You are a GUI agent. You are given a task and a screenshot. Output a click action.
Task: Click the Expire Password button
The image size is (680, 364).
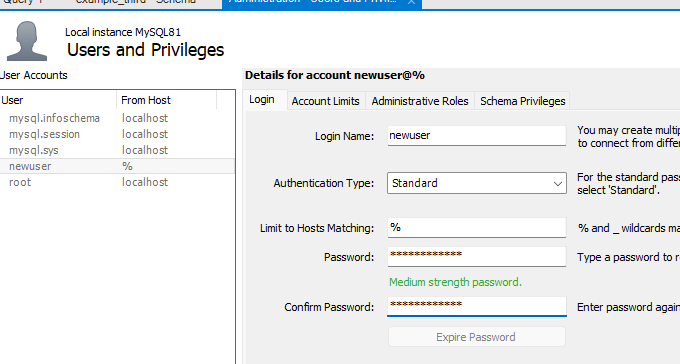tap(477, 337)
